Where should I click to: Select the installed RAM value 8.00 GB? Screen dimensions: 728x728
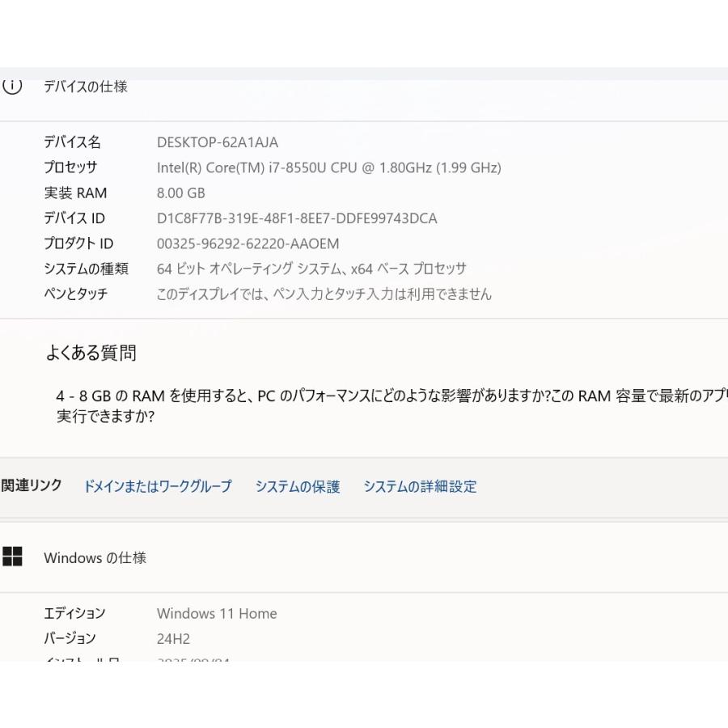click(x=180, y=193)
